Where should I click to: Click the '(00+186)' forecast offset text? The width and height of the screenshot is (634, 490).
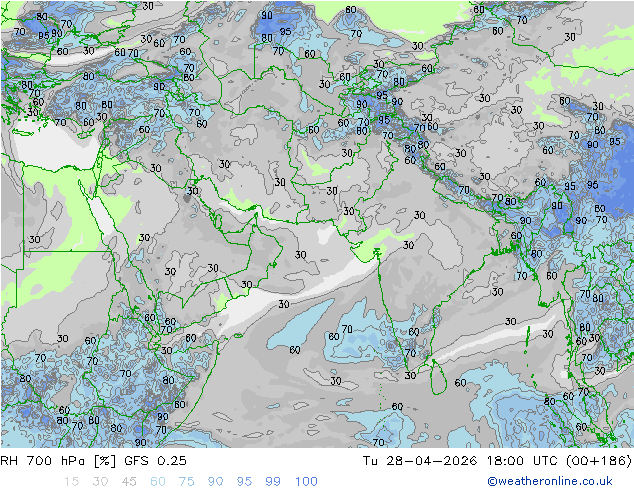click(598, 461)
